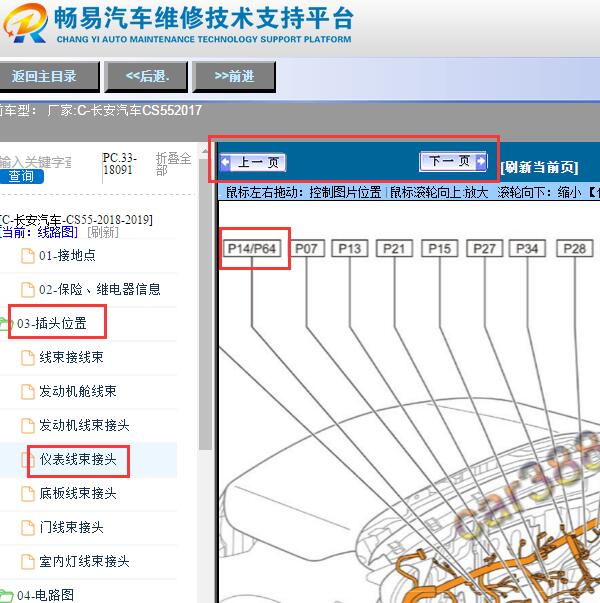Click the 刷新当前页 link
600x603 pixels.
point(539,167)
